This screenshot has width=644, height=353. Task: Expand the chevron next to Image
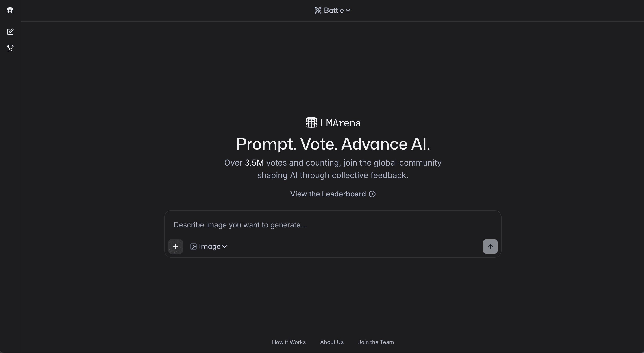tap(224, 246)
